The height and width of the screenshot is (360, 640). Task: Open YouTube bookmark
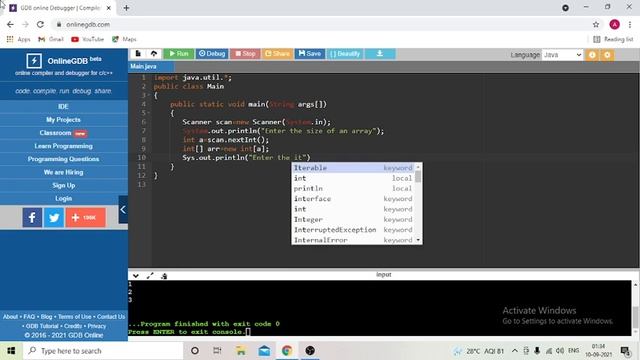point(87,39)
